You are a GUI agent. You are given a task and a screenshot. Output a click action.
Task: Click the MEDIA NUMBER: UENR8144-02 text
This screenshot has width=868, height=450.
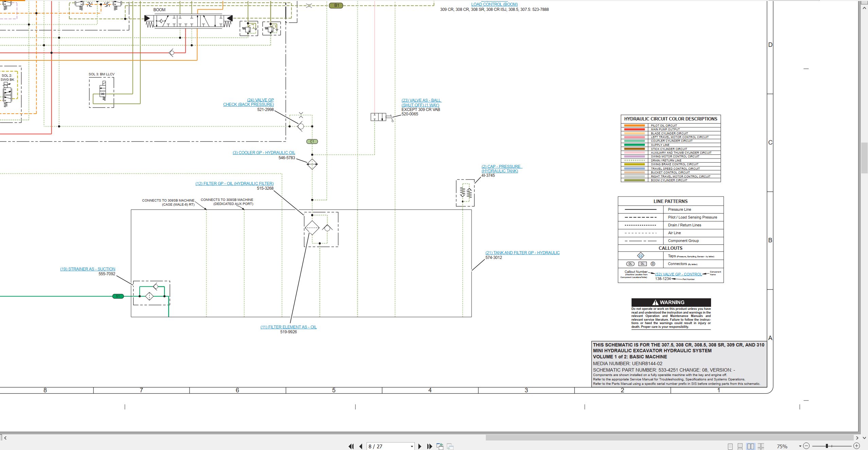pos(627,363)
